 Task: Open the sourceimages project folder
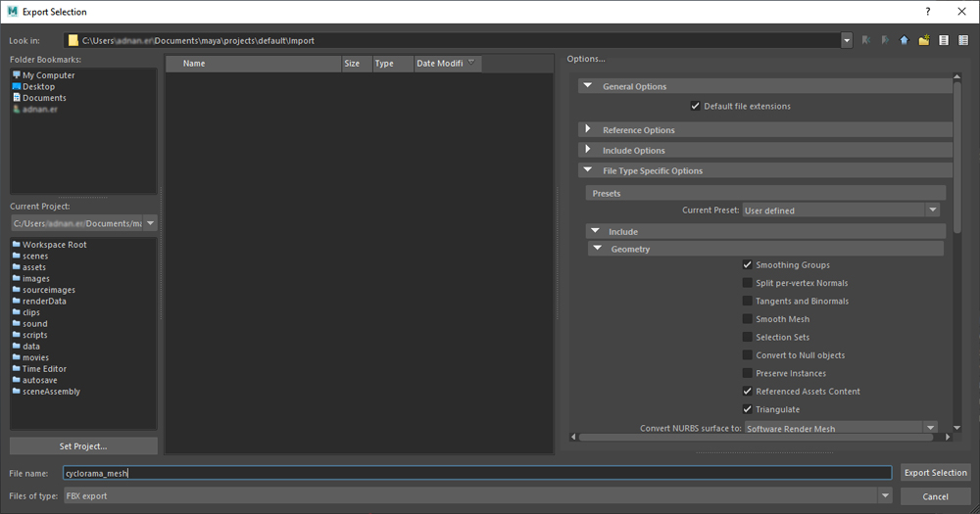[48, 290]
